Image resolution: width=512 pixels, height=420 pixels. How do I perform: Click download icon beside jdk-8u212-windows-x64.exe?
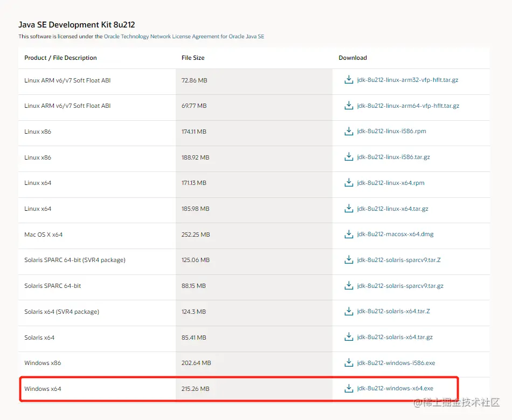[349, 388]
